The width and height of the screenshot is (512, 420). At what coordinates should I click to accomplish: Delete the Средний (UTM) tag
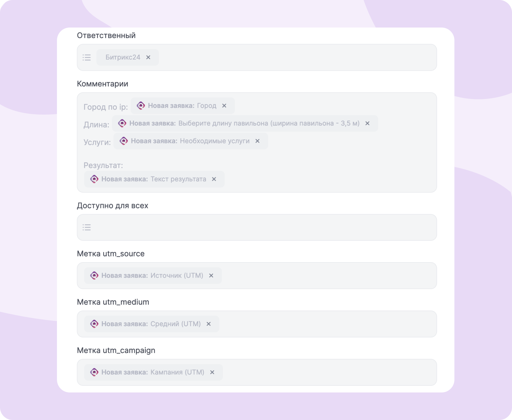[x=209, y=324]
